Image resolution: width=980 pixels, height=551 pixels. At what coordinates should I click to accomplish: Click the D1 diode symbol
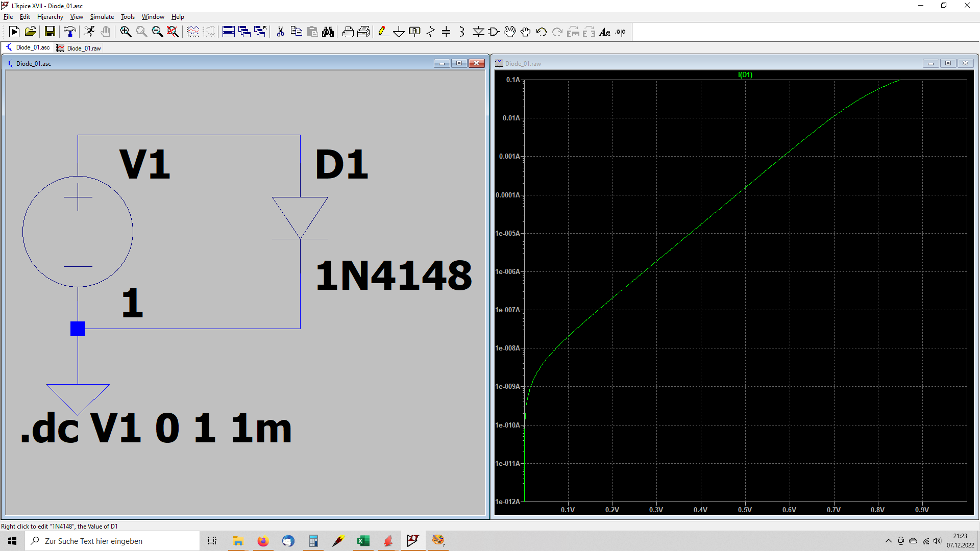300,218
